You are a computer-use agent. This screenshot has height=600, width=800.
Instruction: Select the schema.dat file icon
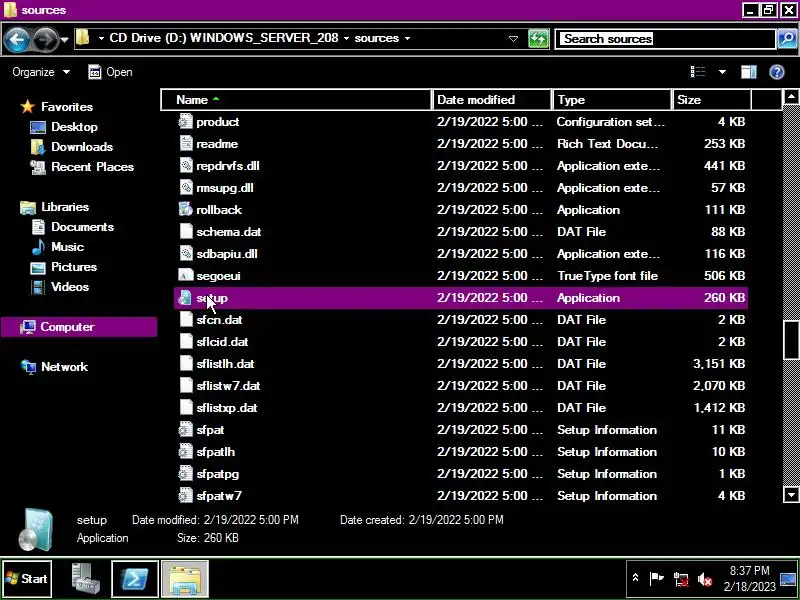[186, 231]
